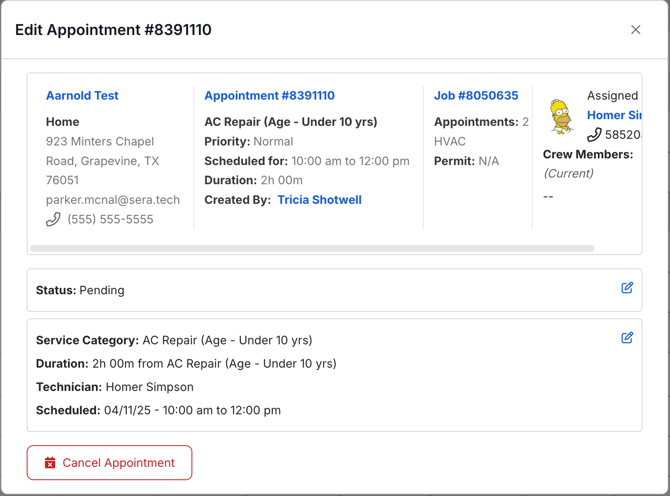
Task: Open the Aarnold Test customer link
Action: pyautogui.click(x=82, y=96)
